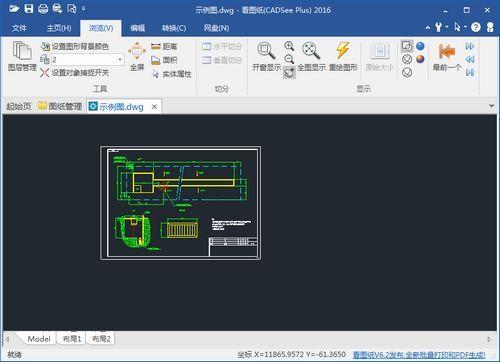Screen dimensions: 500x362
Task: Click 设置图形背景颜色 background color tool
Action: click(75, 46)
